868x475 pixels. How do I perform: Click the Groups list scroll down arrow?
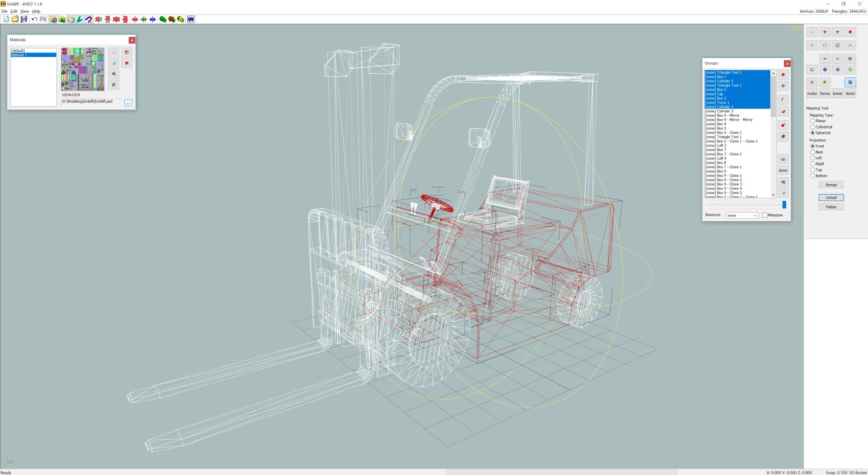pyautogui.click(x=774, y=195)
